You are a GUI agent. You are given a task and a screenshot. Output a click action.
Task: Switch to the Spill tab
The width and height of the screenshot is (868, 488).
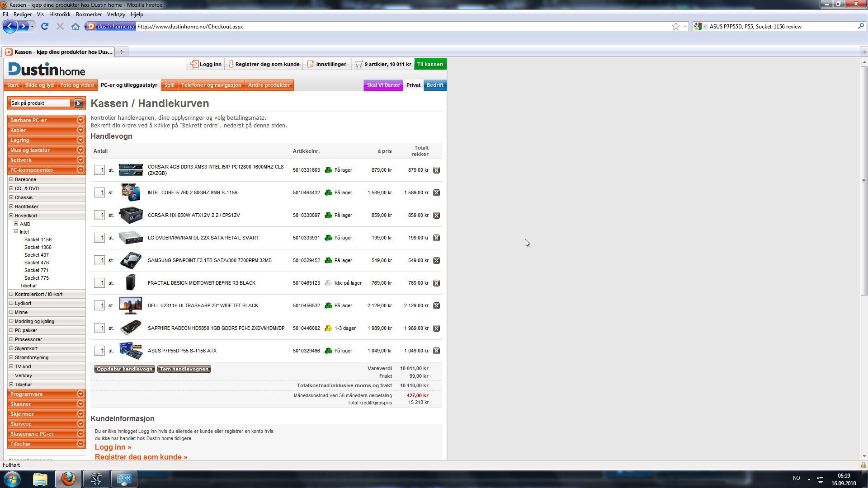[169, 85]
